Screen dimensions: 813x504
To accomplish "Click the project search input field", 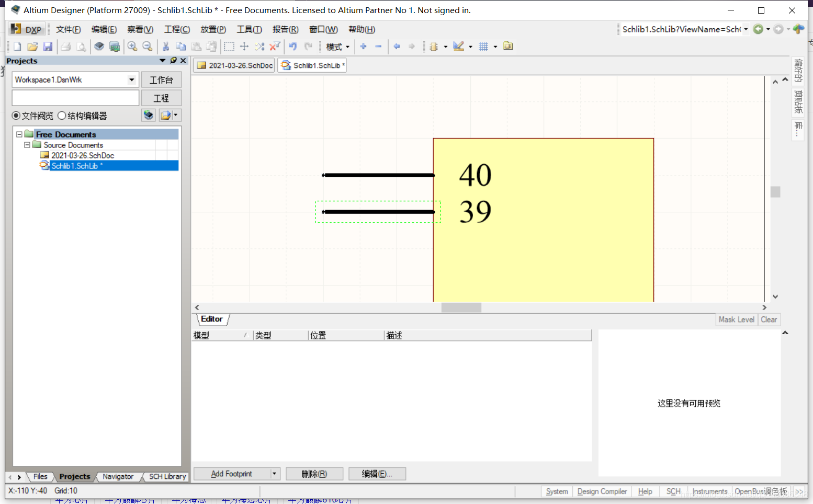I will [75, 98].
